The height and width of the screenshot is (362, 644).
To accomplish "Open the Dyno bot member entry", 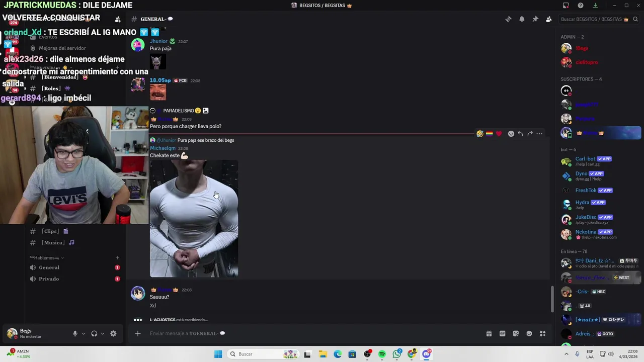I will (600, 176).
